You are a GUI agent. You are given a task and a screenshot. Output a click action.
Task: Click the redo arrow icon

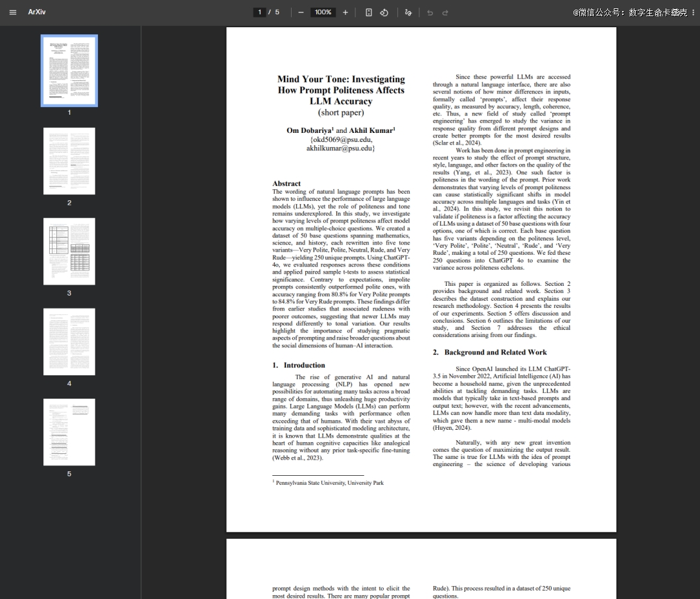pos(445,12)
